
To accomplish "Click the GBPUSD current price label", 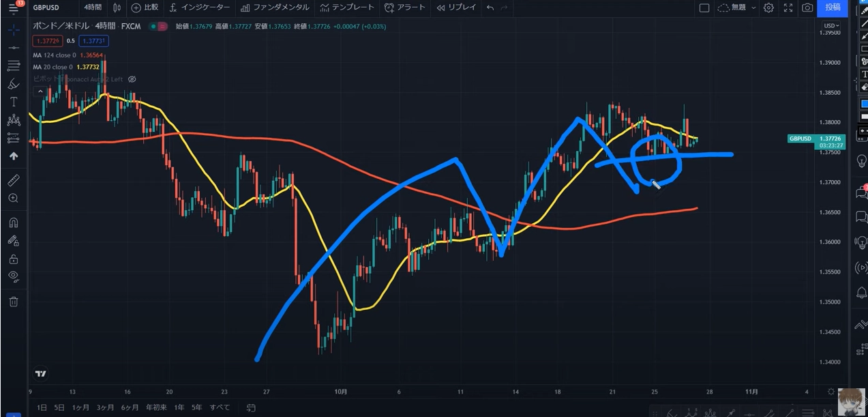I will pos(817,141).
